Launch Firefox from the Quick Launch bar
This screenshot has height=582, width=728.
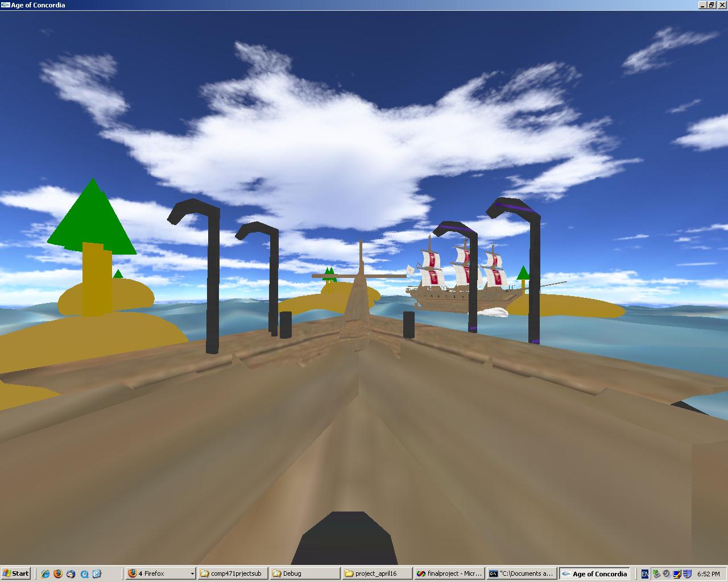click(58, 573)
